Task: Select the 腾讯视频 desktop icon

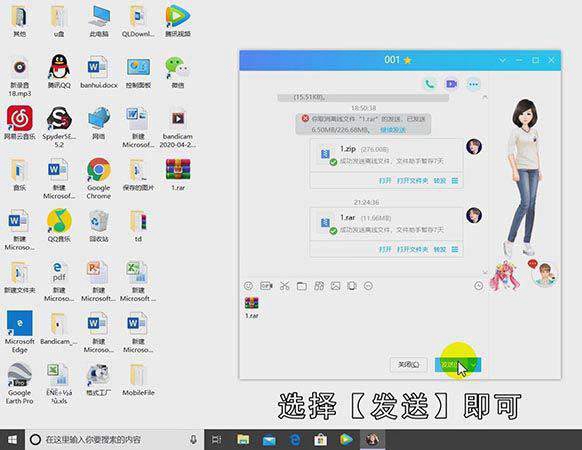Action: (x=177, y=20)
